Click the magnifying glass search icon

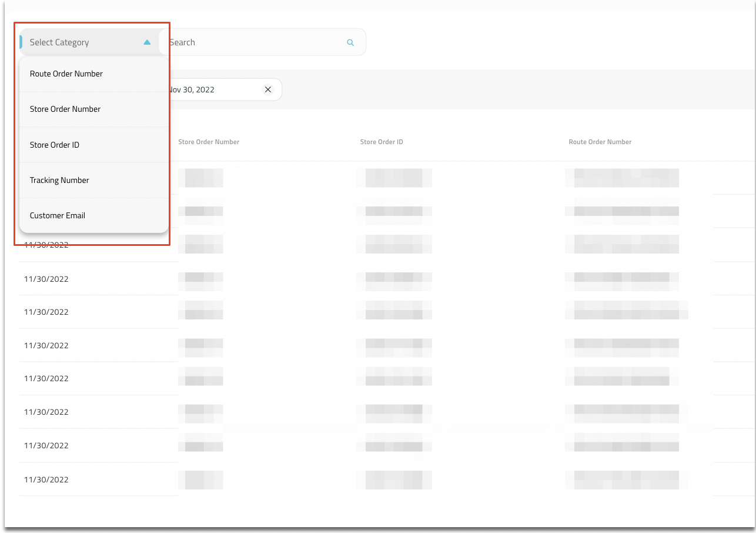tap(350, 42)
